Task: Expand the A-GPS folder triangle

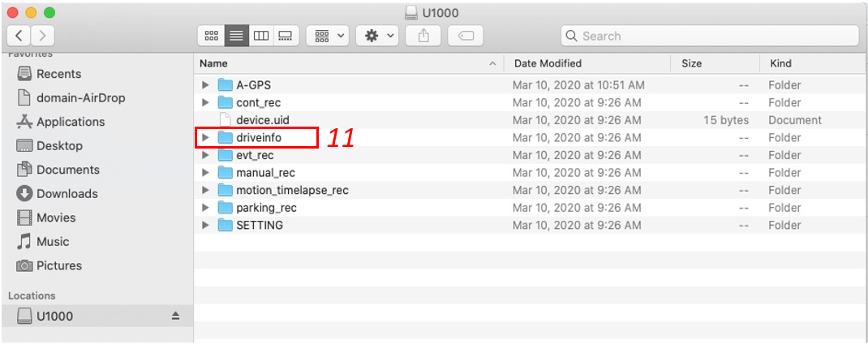Action: tap(205, 85)
